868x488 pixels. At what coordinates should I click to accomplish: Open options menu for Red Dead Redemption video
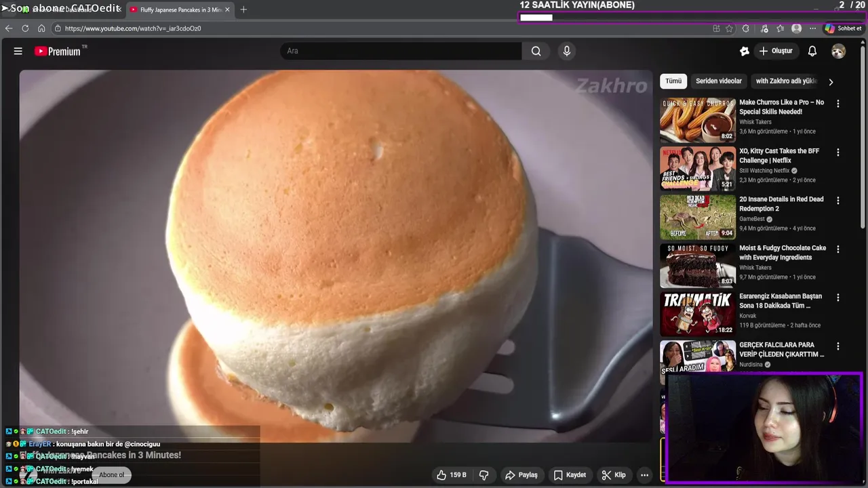pos(838,201)
